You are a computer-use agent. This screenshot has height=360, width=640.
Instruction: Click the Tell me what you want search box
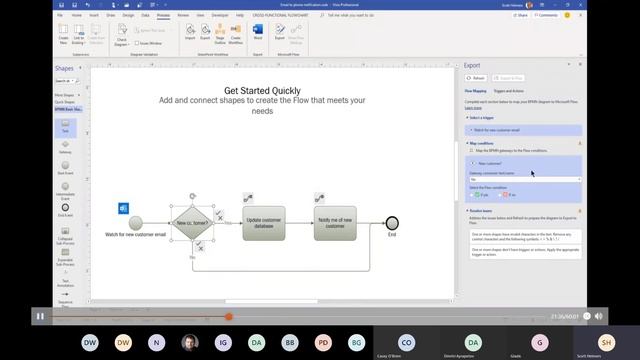click(x=347, y=15)
